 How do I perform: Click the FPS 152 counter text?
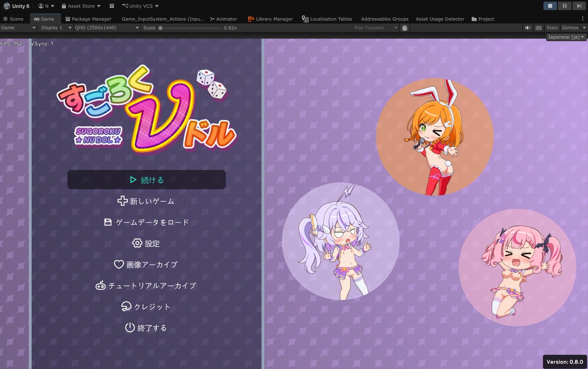[11, 44]
